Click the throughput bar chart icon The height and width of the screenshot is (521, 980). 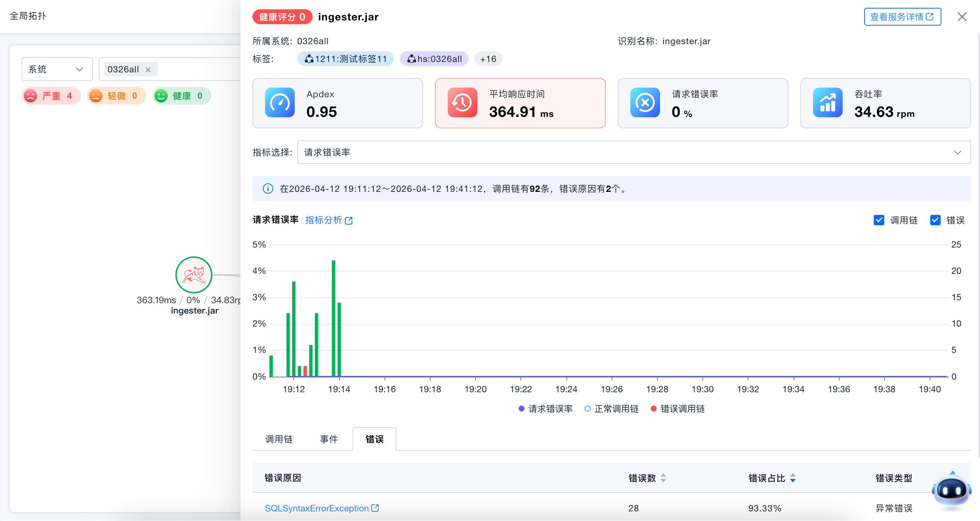[x=827, y=103]
